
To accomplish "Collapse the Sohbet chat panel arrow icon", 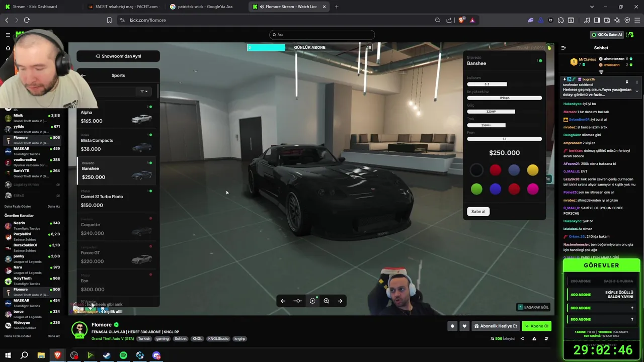I will click(563, 48).
